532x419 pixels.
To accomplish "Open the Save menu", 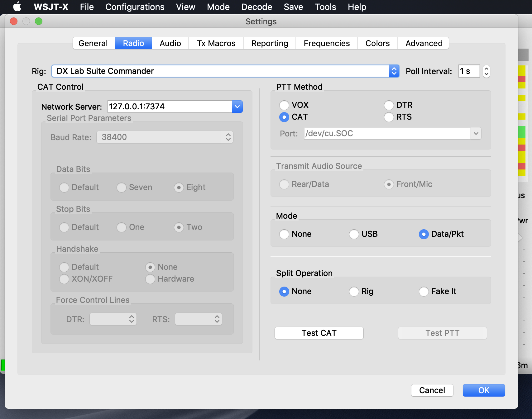I will 293,7.
